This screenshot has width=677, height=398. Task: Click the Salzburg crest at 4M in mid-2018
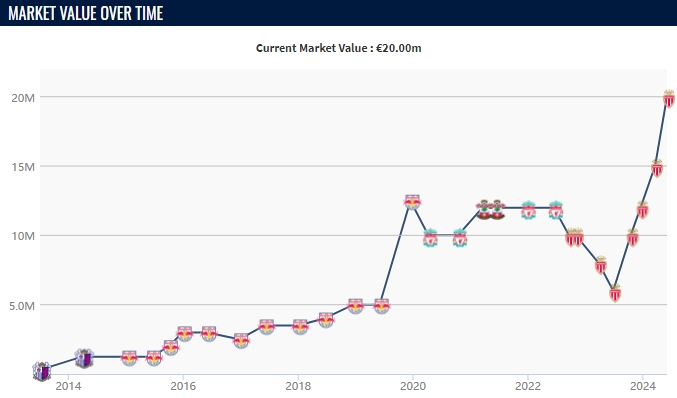tap(326, 319)
